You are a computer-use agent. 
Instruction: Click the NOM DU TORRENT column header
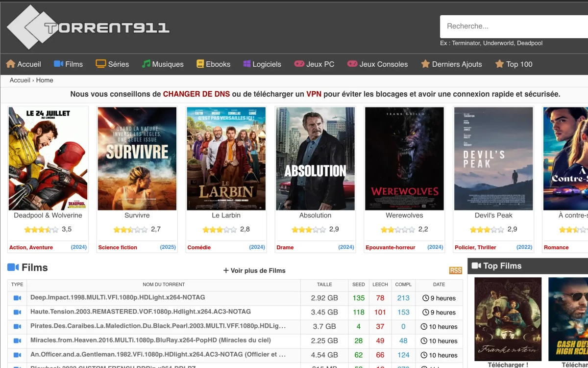coord(164,284)
